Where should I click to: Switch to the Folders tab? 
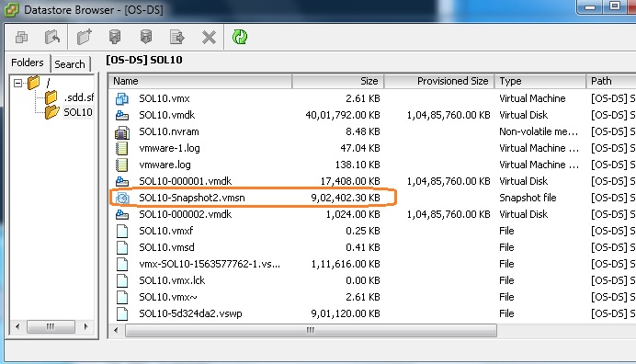point(28,63)
